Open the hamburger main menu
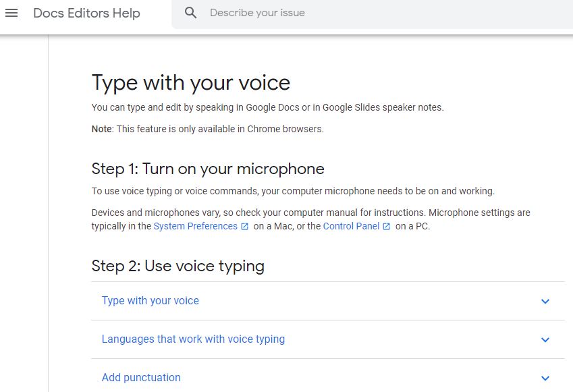The height and width of the screenshot is (392, 573). 11,13
